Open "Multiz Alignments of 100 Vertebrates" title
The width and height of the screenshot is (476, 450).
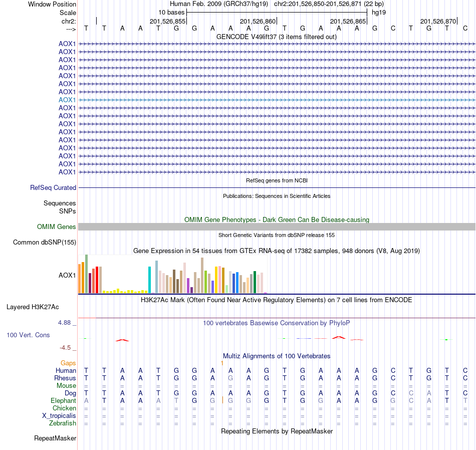pos(277,356)
